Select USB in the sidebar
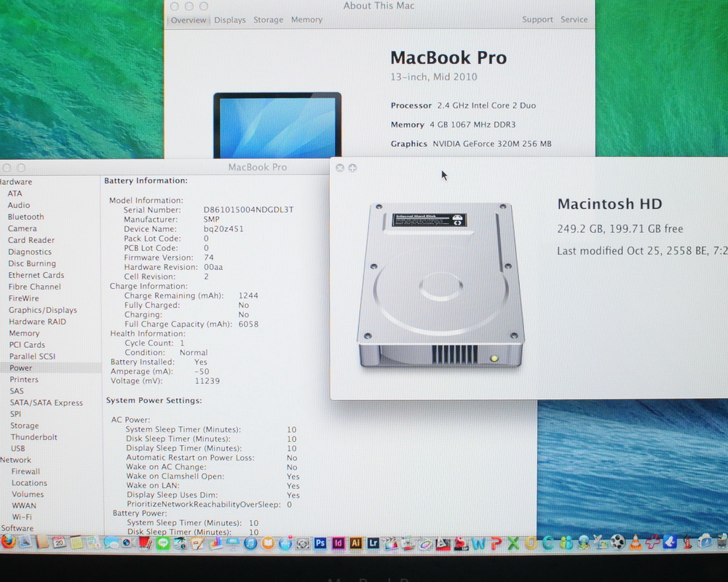The height and width of the screenshot is (582, 728). [x=18, y=448]
